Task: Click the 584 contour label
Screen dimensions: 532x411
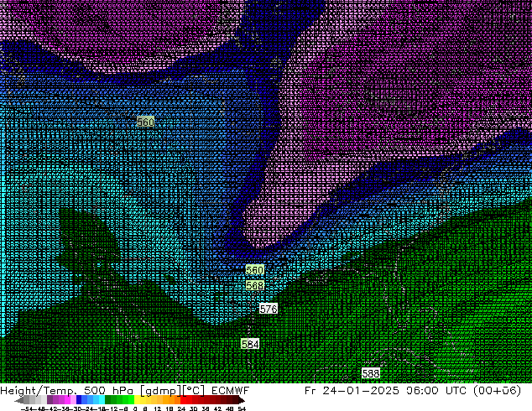Action: pos(250,344)
